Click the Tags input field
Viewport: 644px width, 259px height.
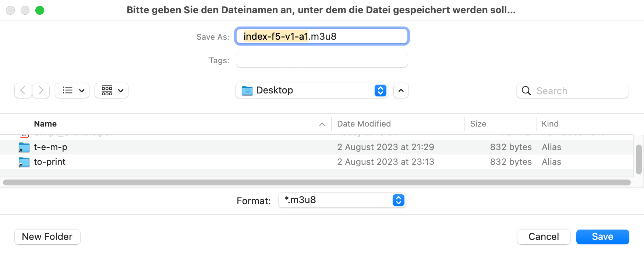322,60
